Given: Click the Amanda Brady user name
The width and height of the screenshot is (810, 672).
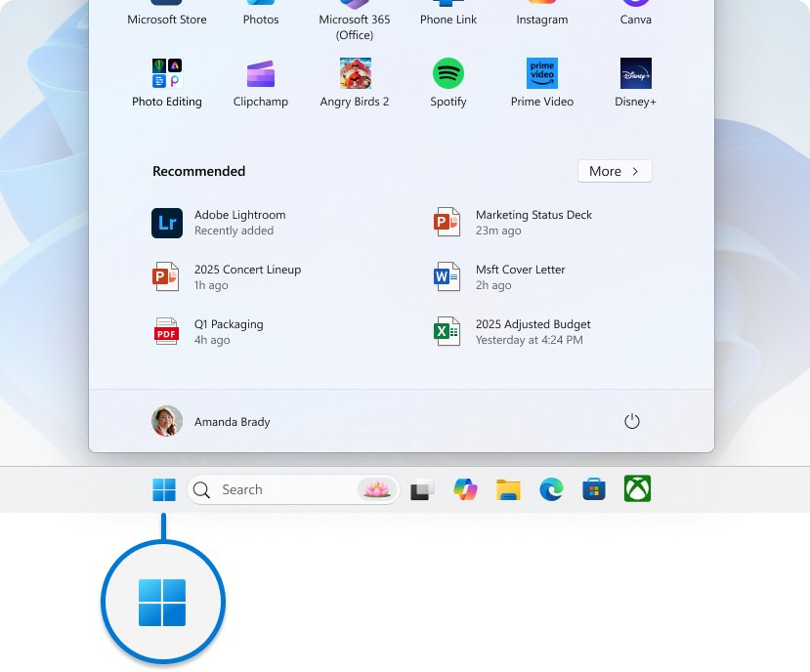Looking at the screenshot, I should 232,422.
